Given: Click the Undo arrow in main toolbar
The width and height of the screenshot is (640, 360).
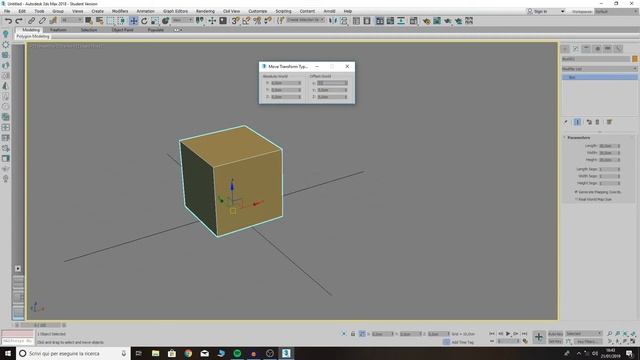Looking at the screenshot, I should tap(8, 21).
